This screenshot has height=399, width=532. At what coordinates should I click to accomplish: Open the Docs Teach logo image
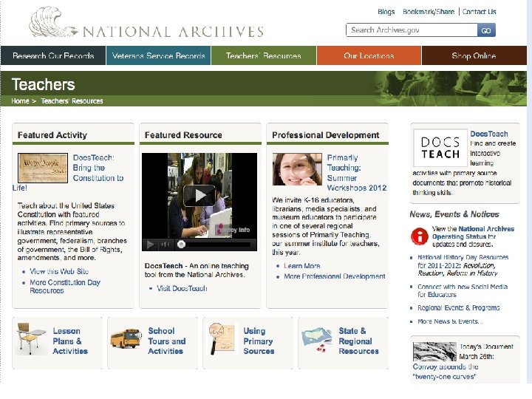click(440, 148)
